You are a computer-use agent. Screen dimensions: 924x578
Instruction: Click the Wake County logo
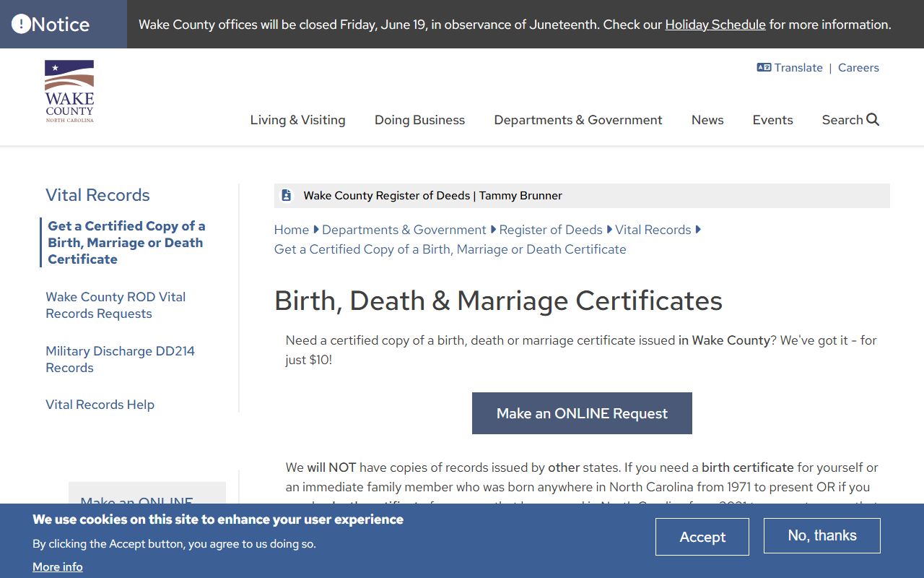tap(69, 92)
